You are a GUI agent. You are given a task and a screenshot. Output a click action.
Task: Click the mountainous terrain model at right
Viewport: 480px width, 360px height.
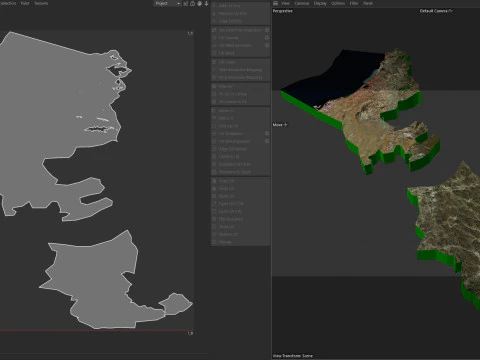coord(450,220)
